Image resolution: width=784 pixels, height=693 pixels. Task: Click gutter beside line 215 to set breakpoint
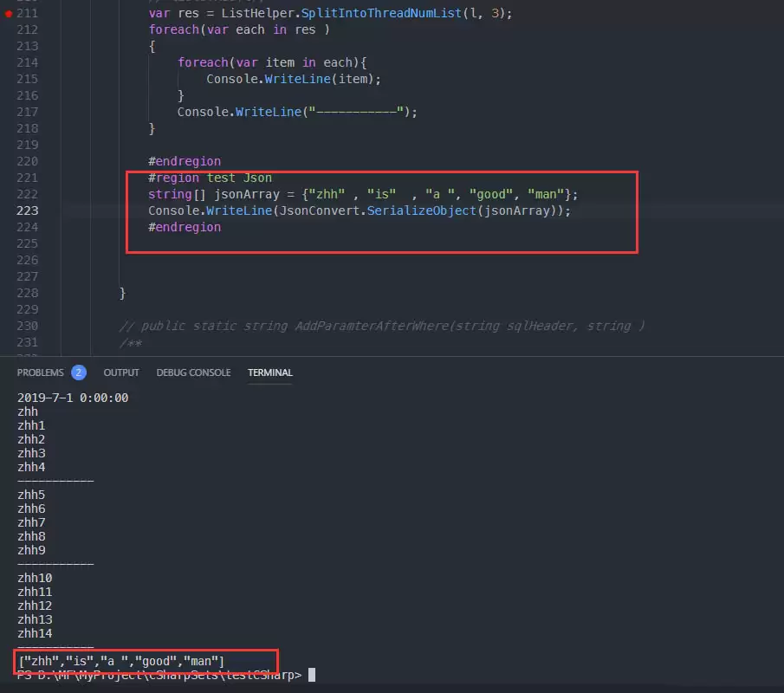(8, 78)
